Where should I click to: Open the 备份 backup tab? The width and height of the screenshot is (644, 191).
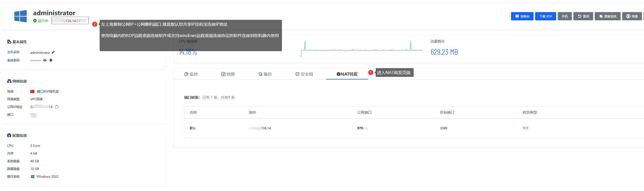265,74
